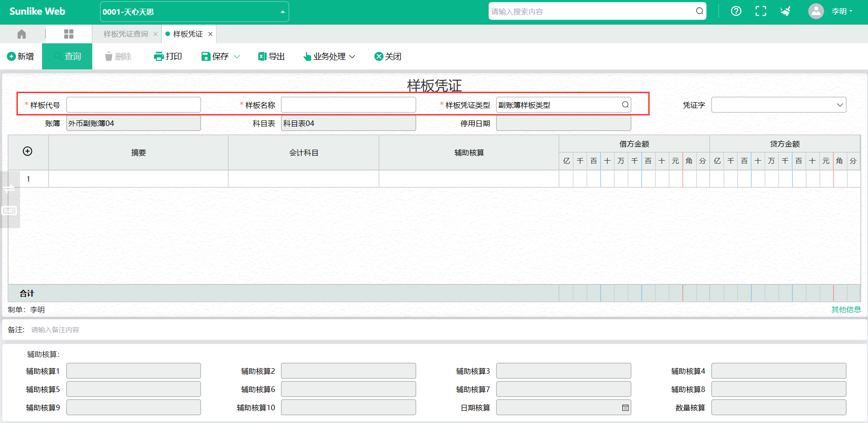Screen dimensions: 868x423
Task: Click the 会计科目 column header
Action: pos(303,153)
